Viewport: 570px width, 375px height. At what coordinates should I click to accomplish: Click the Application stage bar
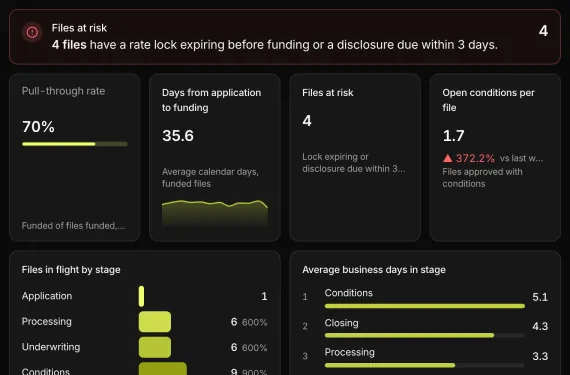coord(141,296)
